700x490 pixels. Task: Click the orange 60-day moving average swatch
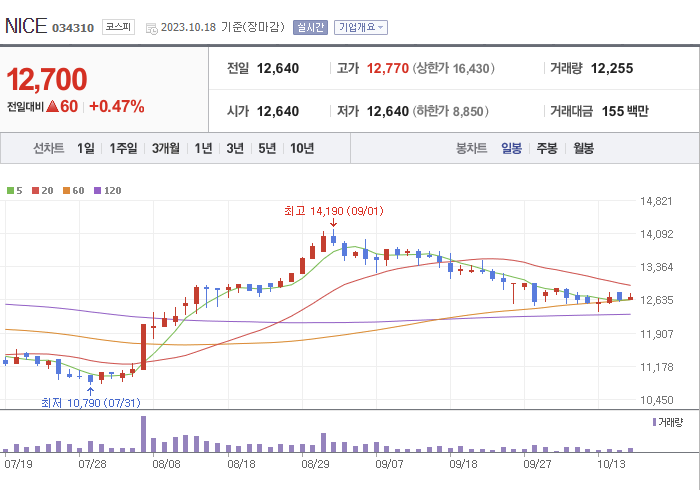click(67, 191)
